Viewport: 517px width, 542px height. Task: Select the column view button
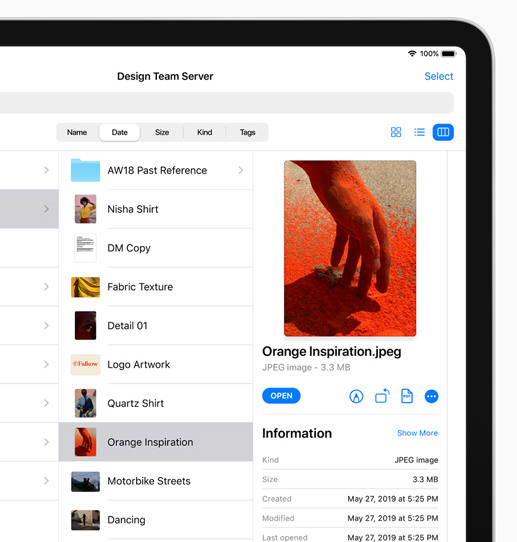coord(443,132)
